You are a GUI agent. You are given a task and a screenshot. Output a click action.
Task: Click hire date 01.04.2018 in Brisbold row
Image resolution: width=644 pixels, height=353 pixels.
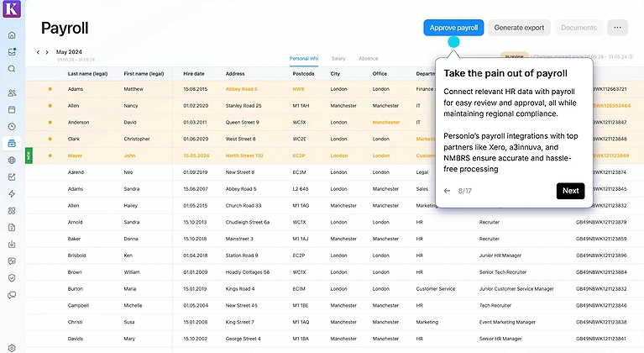[x=196, y=256]
